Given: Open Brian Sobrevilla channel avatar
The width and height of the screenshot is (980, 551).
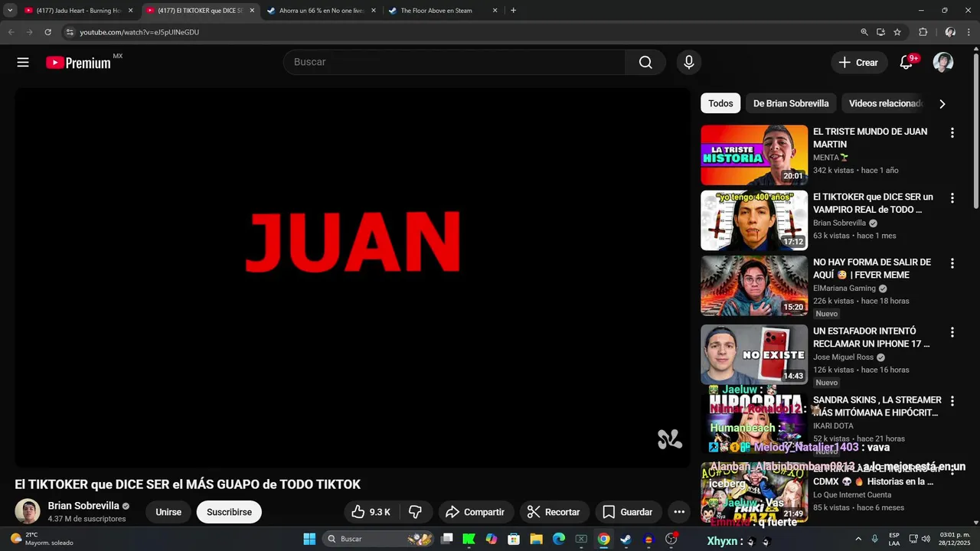Looking at the screenshot, I should [28, 511].
